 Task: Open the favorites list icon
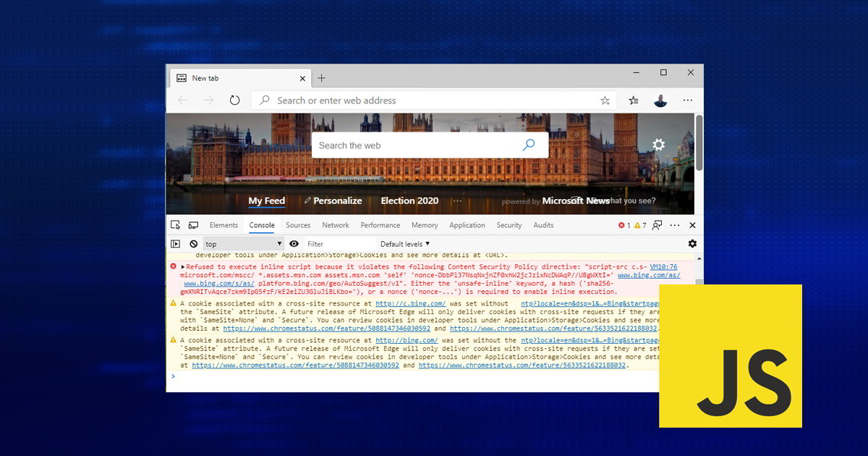click(x=634, y=101)
